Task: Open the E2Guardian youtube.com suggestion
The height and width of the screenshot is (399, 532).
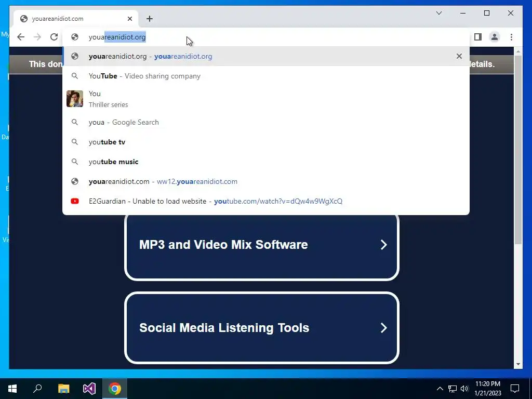Action: click(266, 201)
